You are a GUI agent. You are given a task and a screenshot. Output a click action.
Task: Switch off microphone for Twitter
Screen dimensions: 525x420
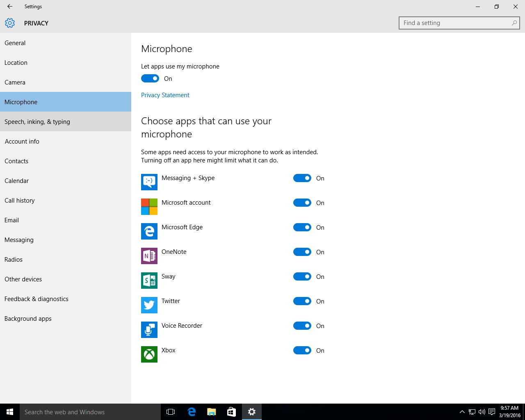click(302, 301)
